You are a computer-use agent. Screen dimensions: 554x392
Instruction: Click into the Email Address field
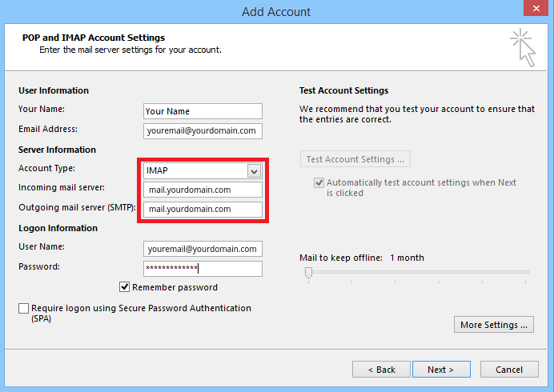click(203, 130)
